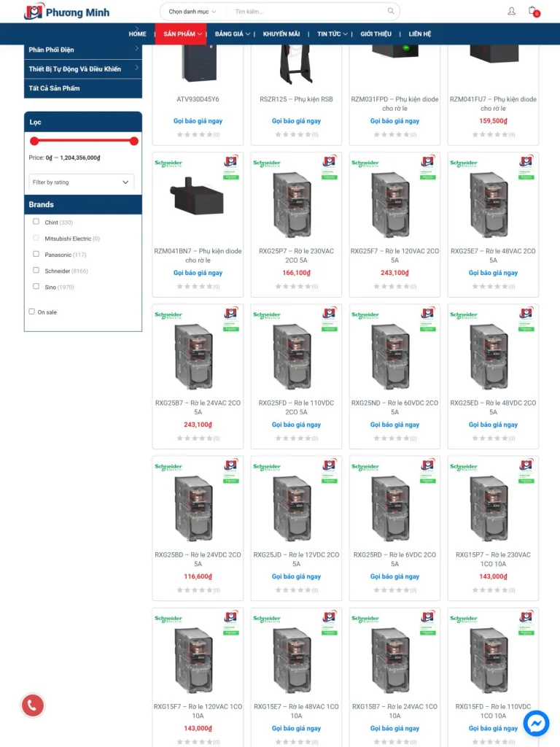Click the 159,500₫ price of RZM041FU7

494,121
